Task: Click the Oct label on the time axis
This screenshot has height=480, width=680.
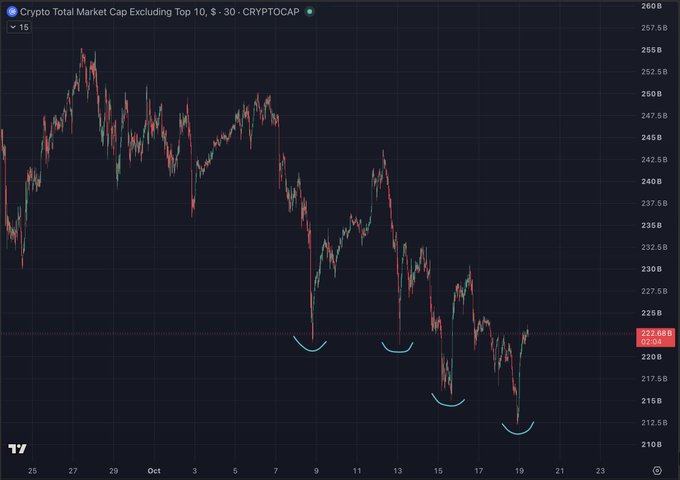Action: [x=154, y=470]
